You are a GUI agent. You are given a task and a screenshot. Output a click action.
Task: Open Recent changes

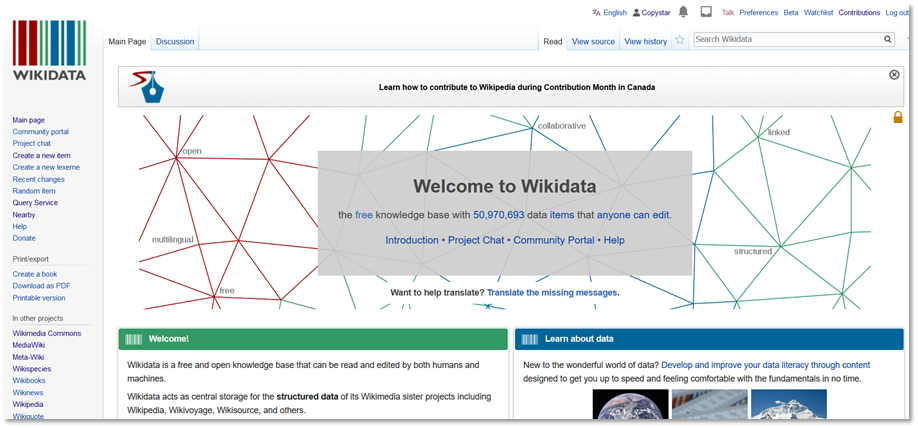pos(39,180)
